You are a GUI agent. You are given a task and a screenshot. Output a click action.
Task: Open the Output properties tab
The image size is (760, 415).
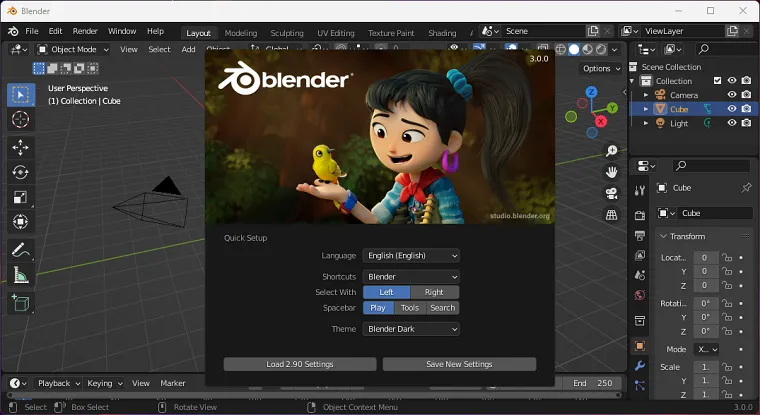point(640,235)
